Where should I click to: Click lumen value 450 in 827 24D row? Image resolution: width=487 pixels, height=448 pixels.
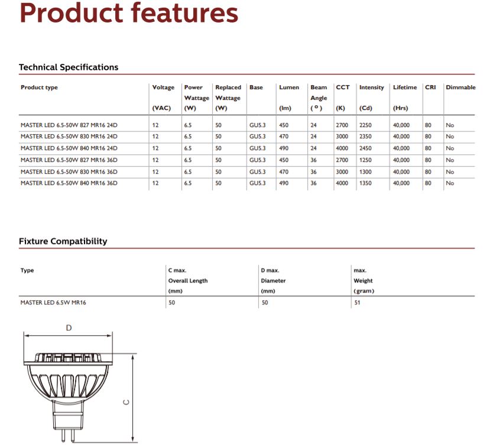pyautogui.click(x=284, y=125)
